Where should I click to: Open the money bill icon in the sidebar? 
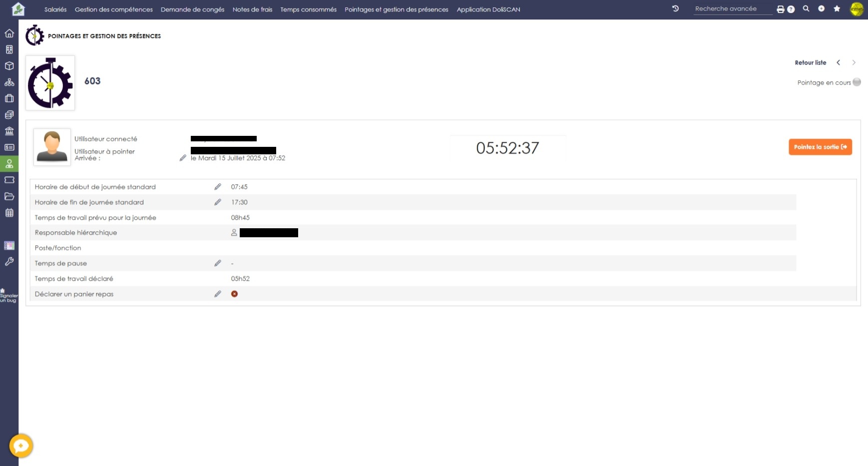coord(9,147)
